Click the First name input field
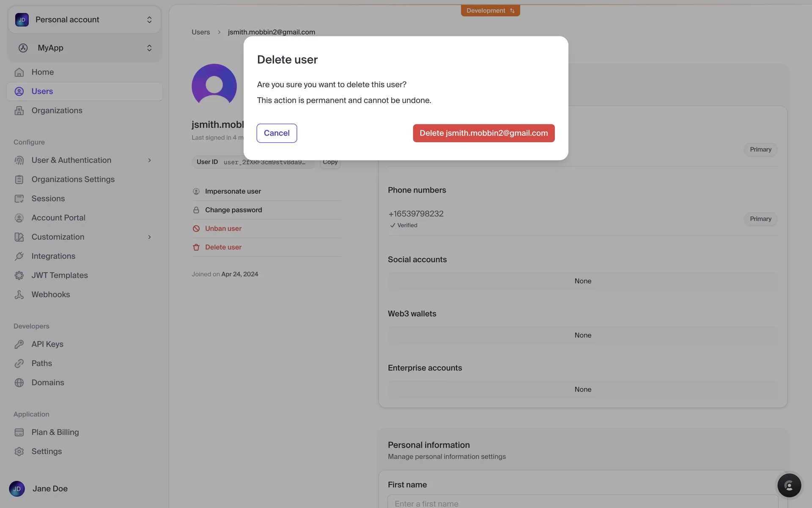Image resolution: width=812 pixels, height=508 pixels. (x=582, y=502)
